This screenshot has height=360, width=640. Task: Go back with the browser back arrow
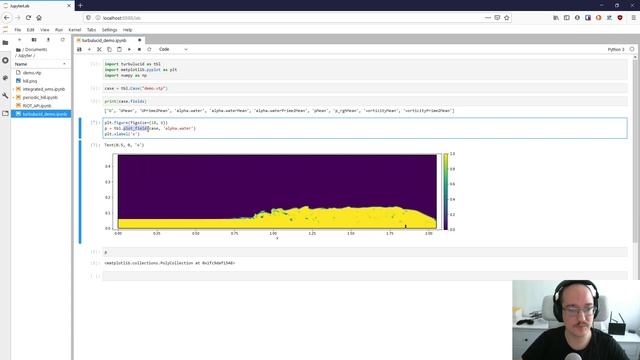click(7, 18)
